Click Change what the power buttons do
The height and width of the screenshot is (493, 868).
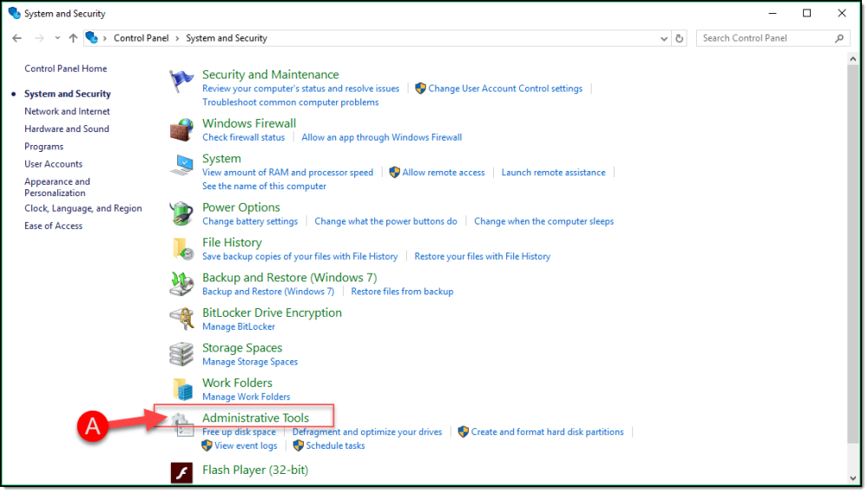click(386, 221)
